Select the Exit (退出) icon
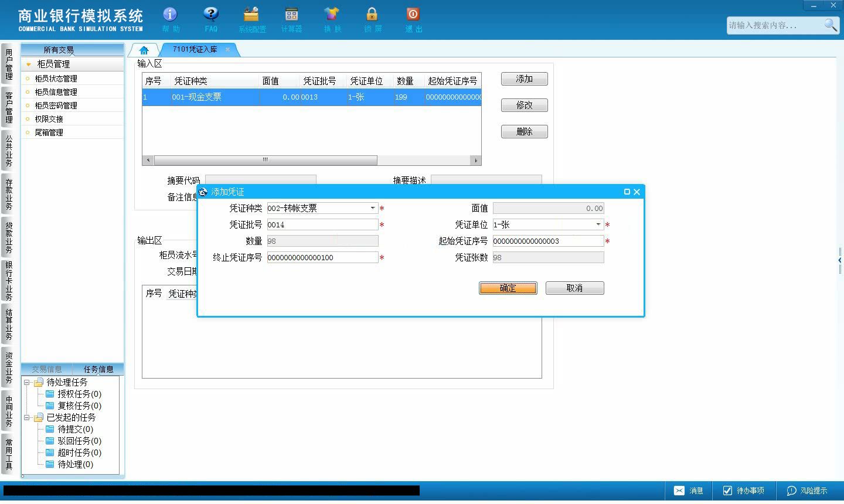 click(413, 19)
